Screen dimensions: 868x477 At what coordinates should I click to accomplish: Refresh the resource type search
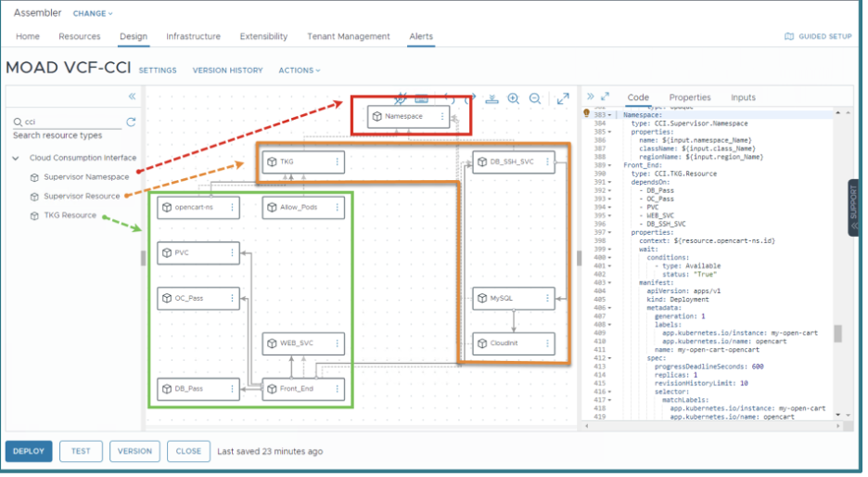[x=131, y=122]
